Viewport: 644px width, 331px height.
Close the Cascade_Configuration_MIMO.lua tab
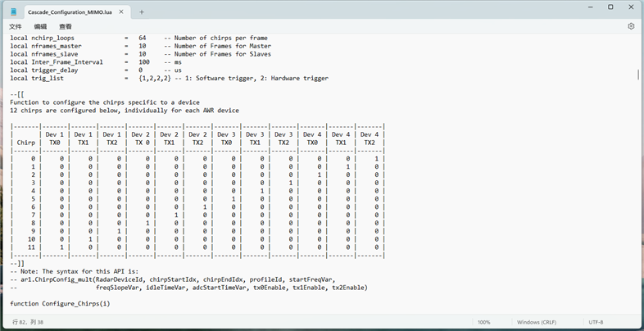pyautogui.click(x=121, y=12)
